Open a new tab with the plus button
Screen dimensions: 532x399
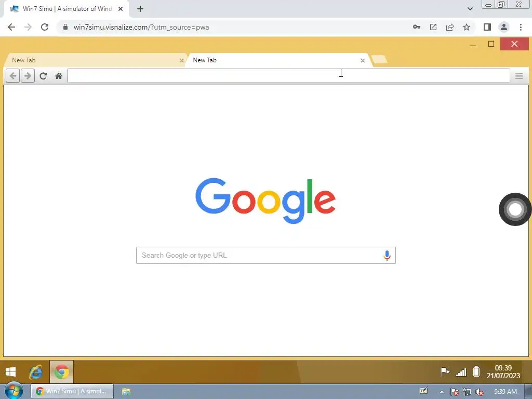140,9
